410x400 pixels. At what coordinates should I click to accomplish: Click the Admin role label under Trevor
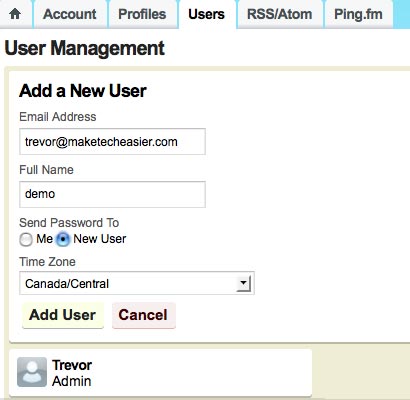point(72,381)
